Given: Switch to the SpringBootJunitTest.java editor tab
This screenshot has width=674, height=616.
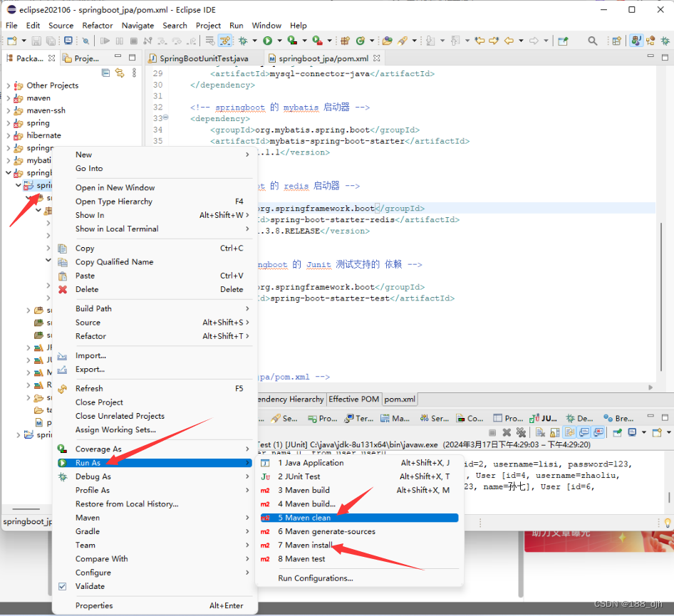Looking at the screenshot, I should (204, 58).
